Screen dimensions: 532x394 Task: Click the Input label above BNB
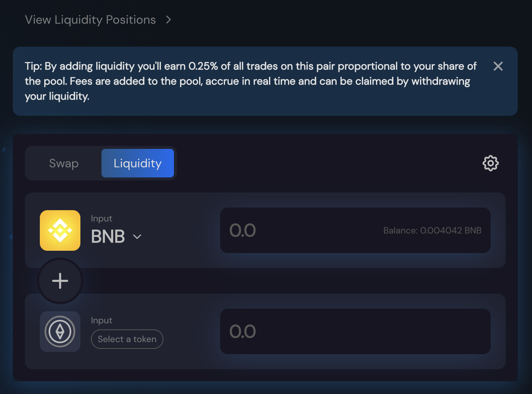(101, 218)
